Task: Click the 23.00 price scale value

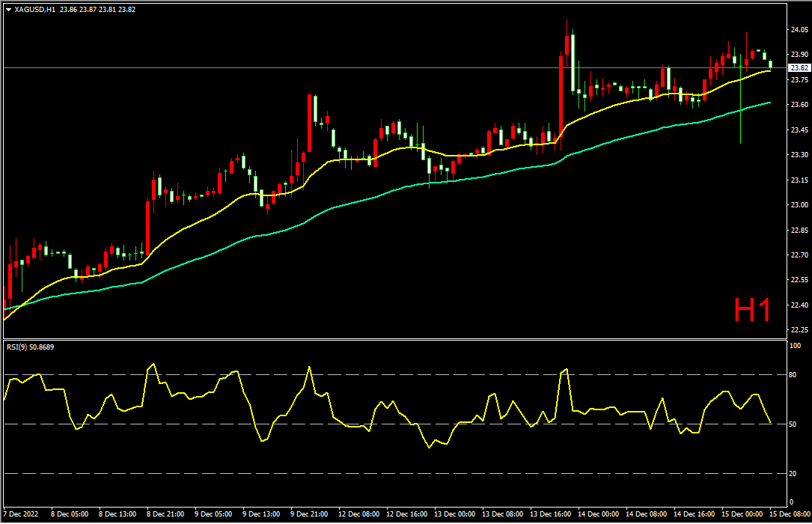Action: click(x=799, y=205)
